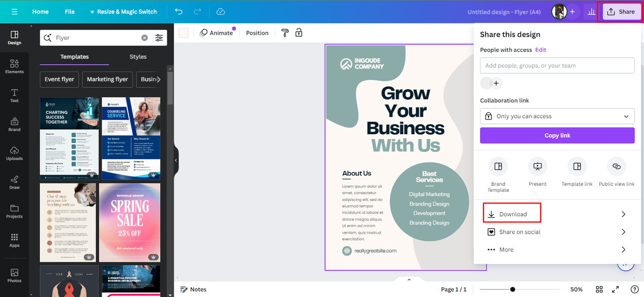
Task: Click the 50% zoom value
Action: [x=577, y=289]
